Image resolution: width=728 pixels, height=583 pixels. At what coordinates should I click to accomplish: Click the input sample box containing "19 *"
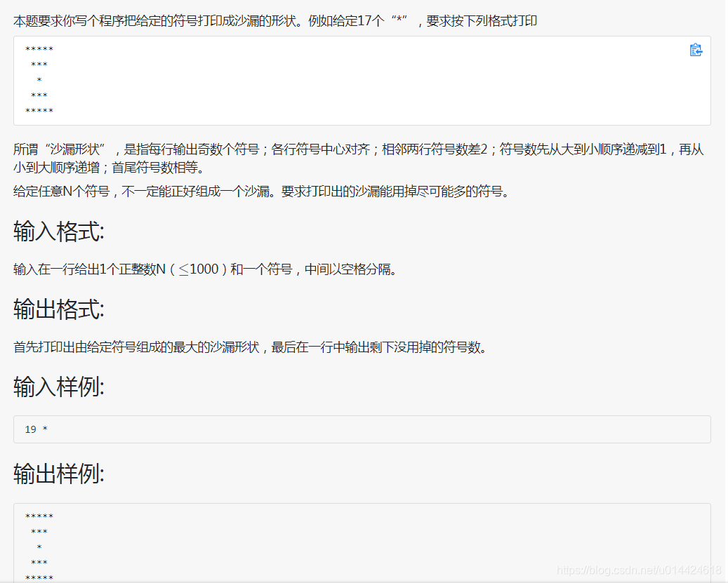pos(362,429)
